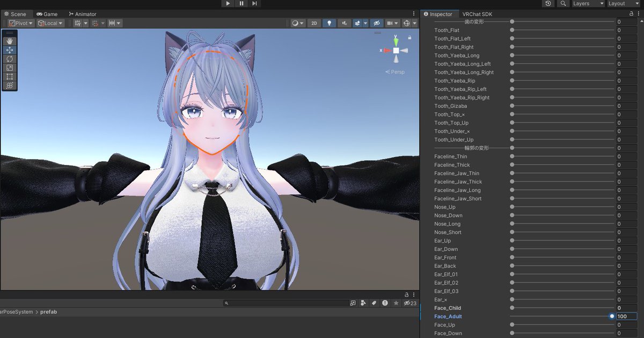644x338 pixels.
Task: Expand the ruler snapping dropdown arrow
Action: tap(119, 23)
